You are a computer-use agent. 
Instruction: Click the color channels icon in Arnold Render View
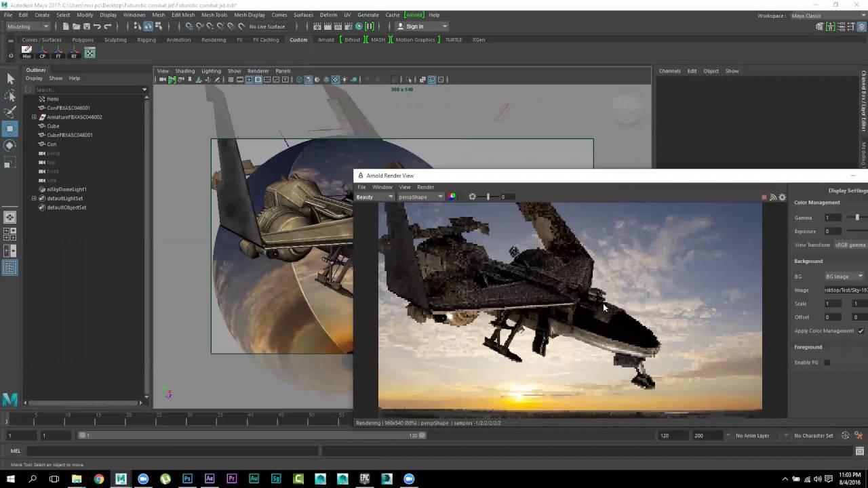[452, 197]
